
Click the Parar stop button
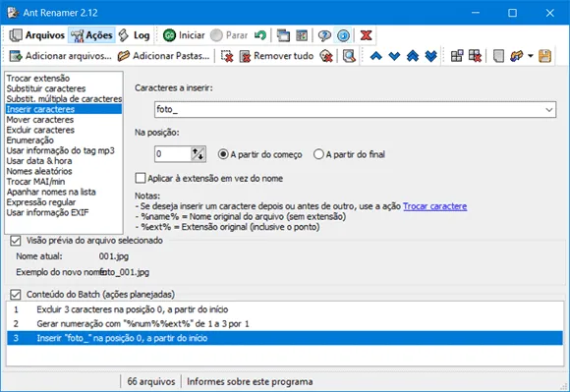229,35
